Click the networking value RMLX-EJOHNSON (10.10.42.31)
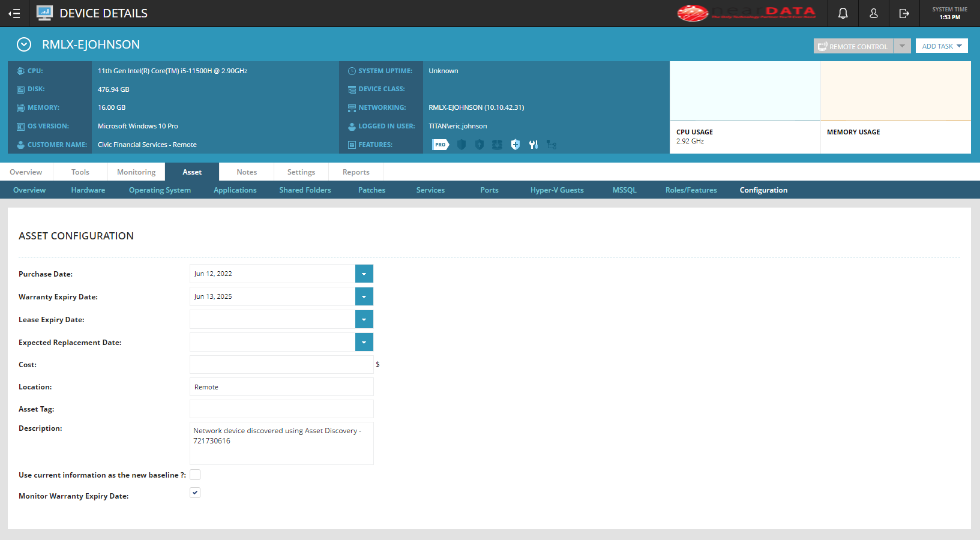The height and width of the screenshot is (540, 980). 476,108
